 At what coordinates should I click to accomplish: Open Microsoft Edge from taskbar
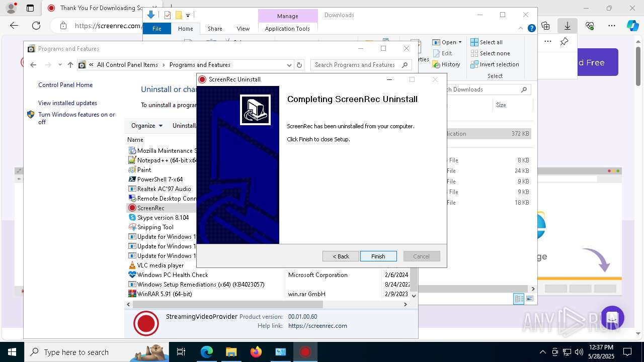(x=207, y=352)
